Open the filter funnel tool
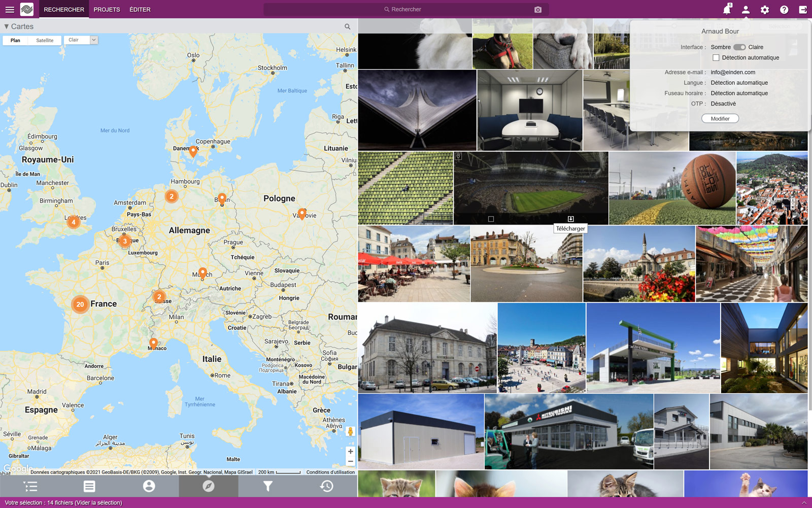This screenshot has width=812, height=508. (x=267, y=486)
